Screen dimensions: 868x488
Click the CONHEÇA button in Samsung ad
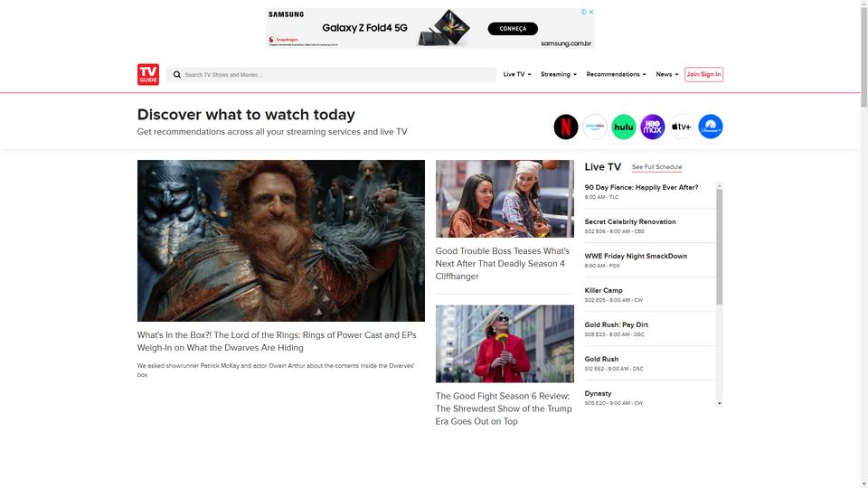tap(513, 29)
